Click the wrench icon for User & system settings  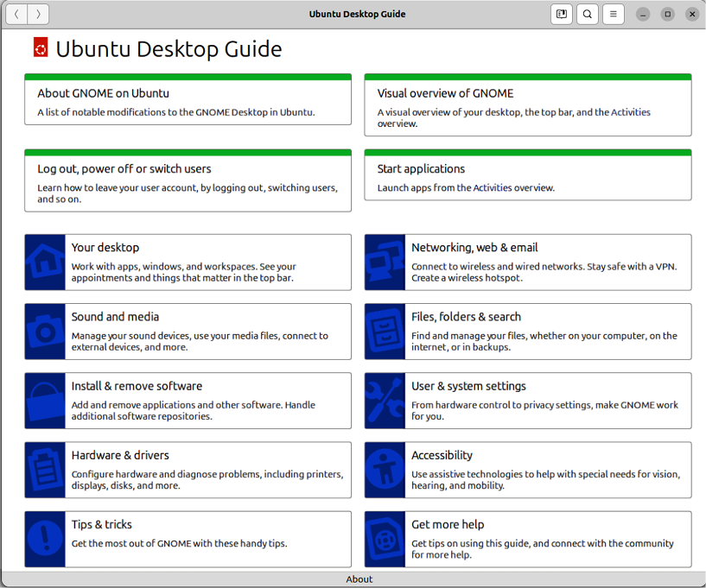(x=385, y=401)
